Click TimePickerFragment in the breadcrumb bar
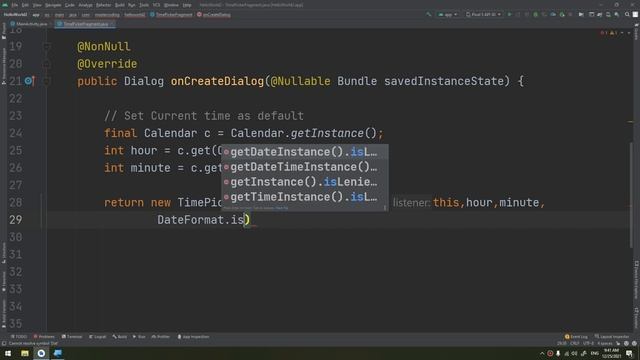This screenshot has height=360, width=640. [171, 15]
